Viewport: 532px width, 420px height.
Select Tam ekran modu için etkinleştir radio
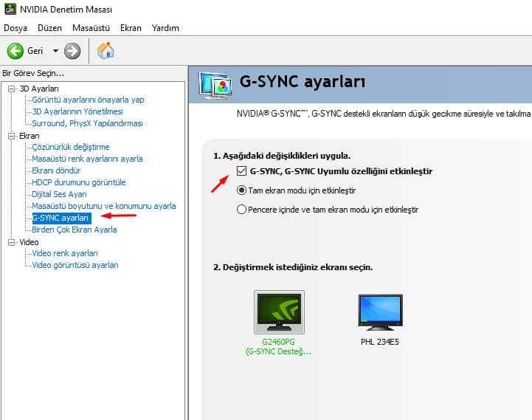(241, 190)
